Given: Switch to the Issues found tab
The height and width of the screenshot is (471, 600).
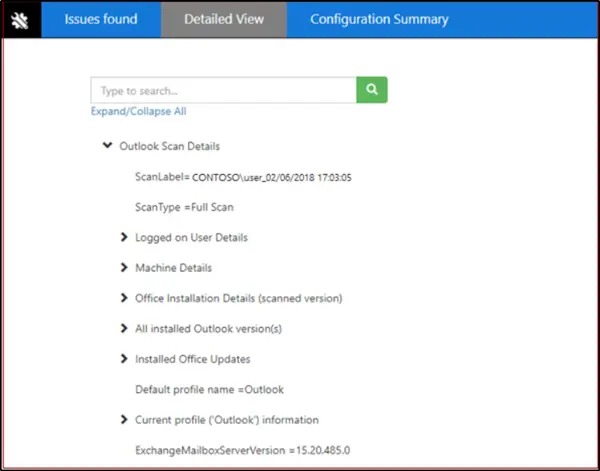Looking at the screenshot, I should (101, 20).
